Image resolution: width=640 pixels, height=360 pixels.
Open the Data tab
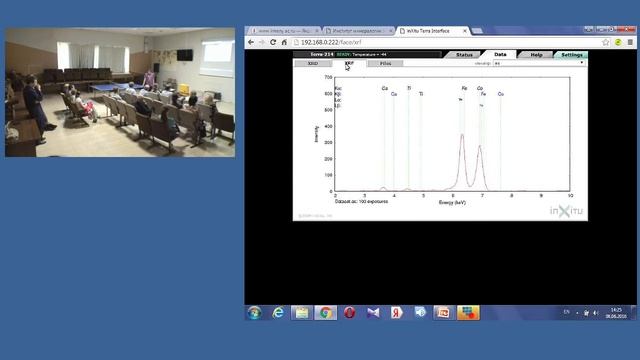click(x=500, y=54)
